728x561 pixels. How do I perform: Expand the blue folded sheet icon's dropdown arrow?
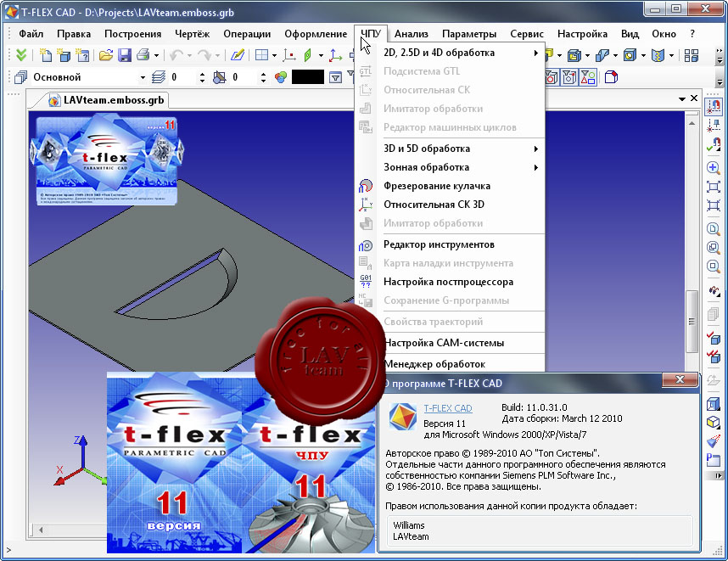pos(616,56)
